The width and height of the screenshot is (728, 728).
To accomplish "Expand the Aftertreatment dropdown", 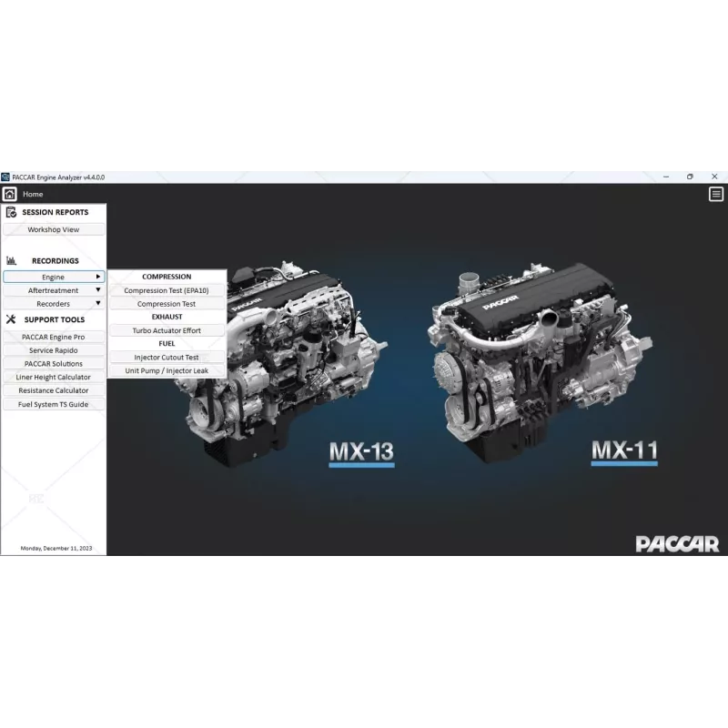I will tap(54, 289).
